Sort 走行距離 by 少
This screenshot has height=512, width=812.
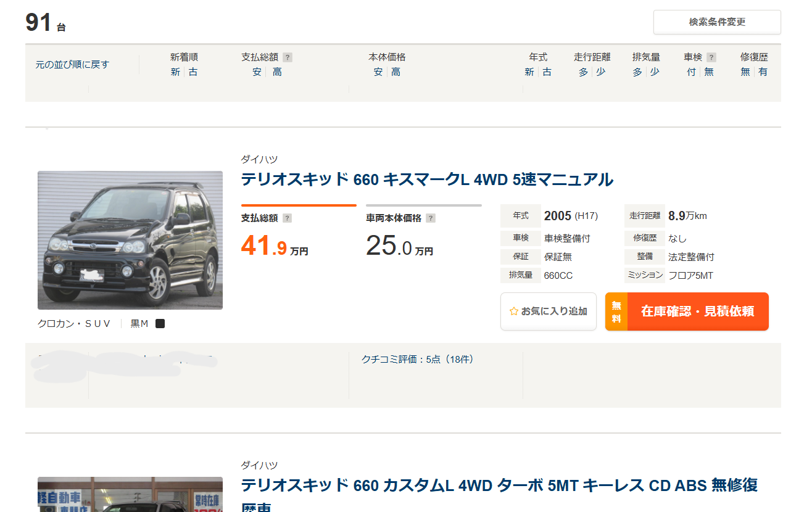[x=601, y=72]
